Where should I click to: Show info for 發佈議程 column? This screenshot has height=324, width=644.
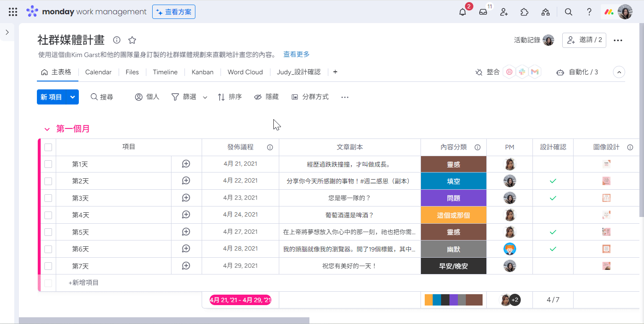click(x=270, y=147)
